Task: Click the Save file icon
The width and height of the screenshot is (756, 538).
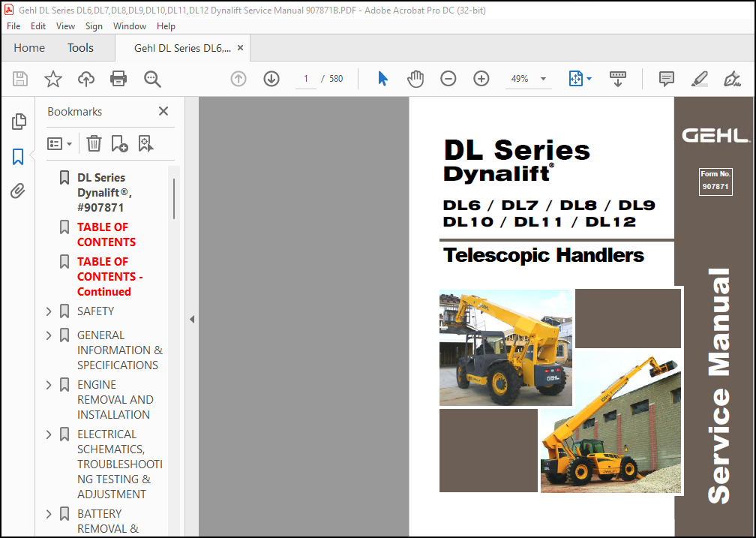Action: point(20,79)
